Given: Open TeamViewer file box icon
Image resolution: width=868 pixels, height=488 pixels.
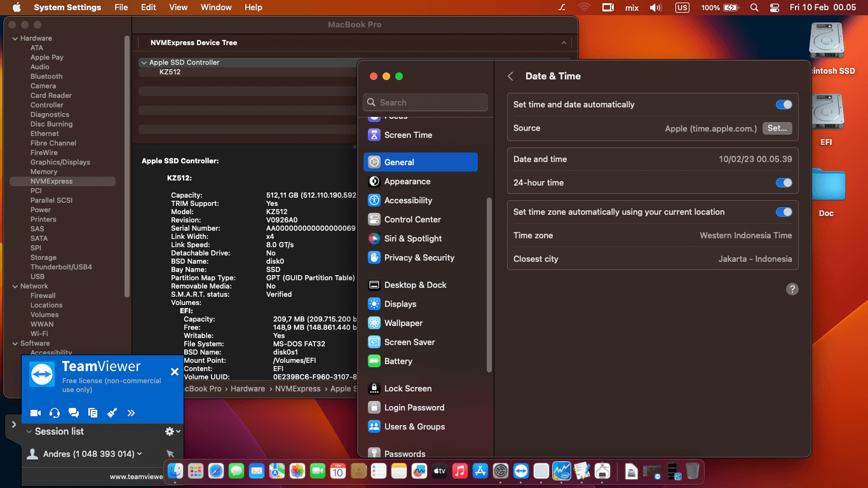Looking at the screenshot, I should [93, 413].
